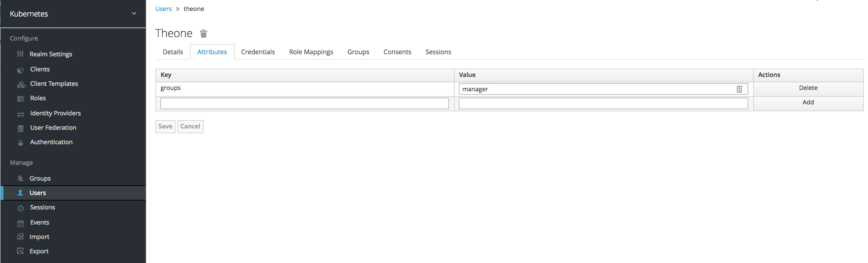Expand the Kubernetes realm dropdown chevron

[x=134, y=13]
